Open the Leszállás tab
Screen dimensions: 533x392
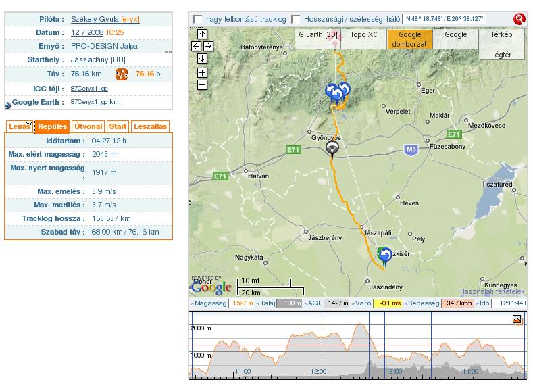pyautogui.click(x=150, y=126)
